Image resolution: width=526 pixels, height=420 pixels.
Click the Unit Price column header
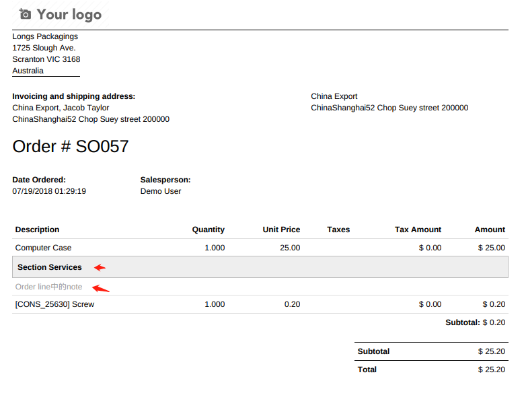[x=281, y=230]
